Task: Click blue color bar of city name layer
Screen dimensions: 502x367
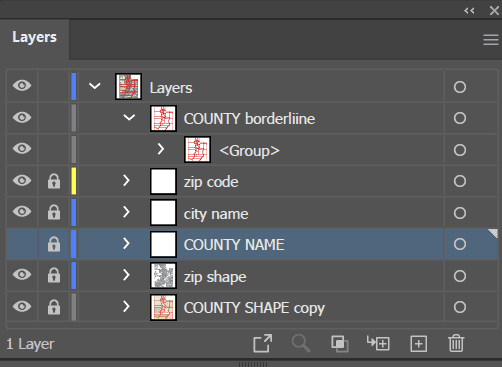Action: (x=74, y=212)
